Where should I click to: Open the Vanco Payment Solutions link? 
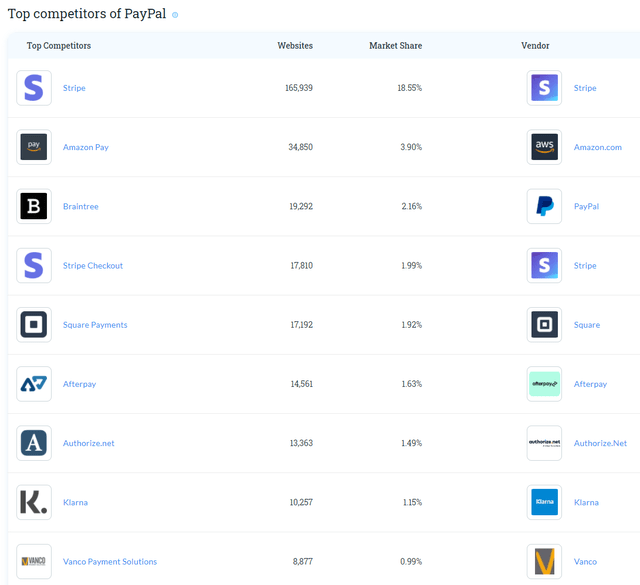(x=110, y=562)
